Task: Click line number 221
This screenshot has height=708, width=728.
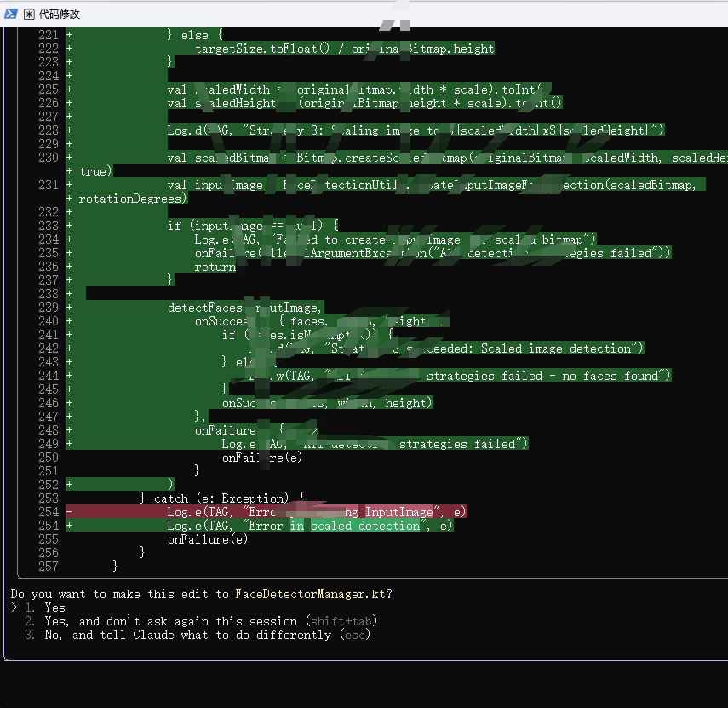Action: [x=49, y=35]
